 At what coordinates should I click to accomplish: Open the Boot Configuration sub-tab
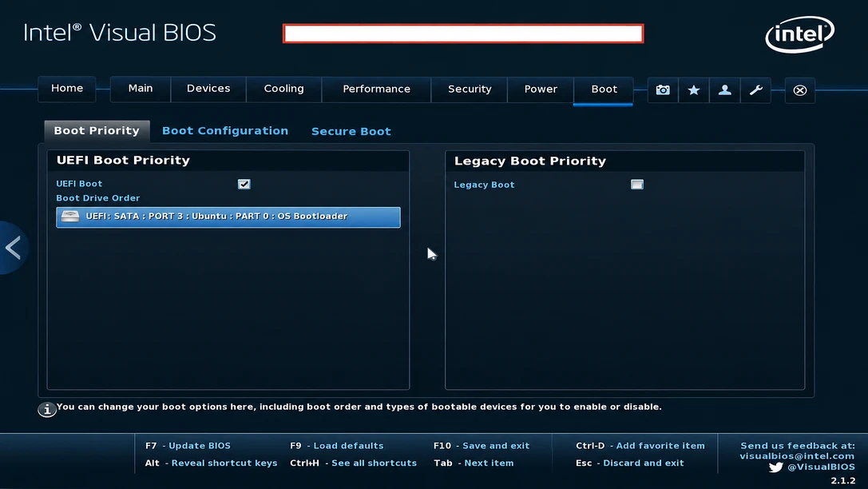tap(225, 131)
